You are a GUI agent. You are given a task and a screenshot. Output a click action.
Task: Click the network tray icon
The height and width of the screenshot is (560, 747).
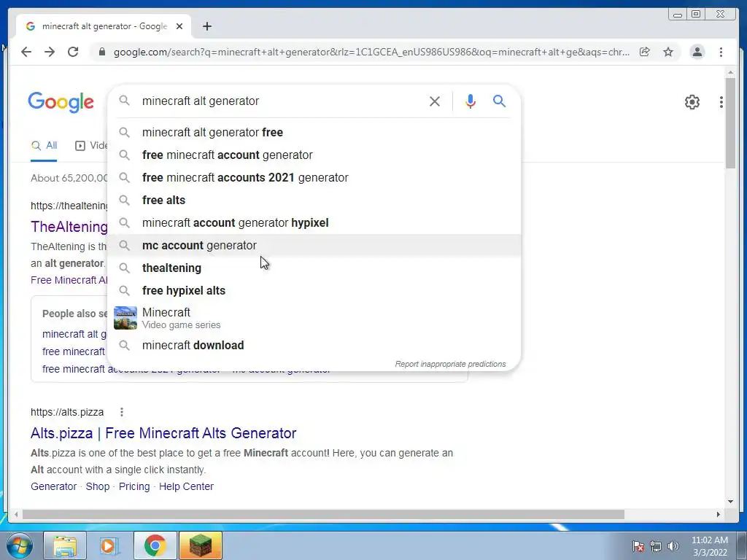click(656, 546)
